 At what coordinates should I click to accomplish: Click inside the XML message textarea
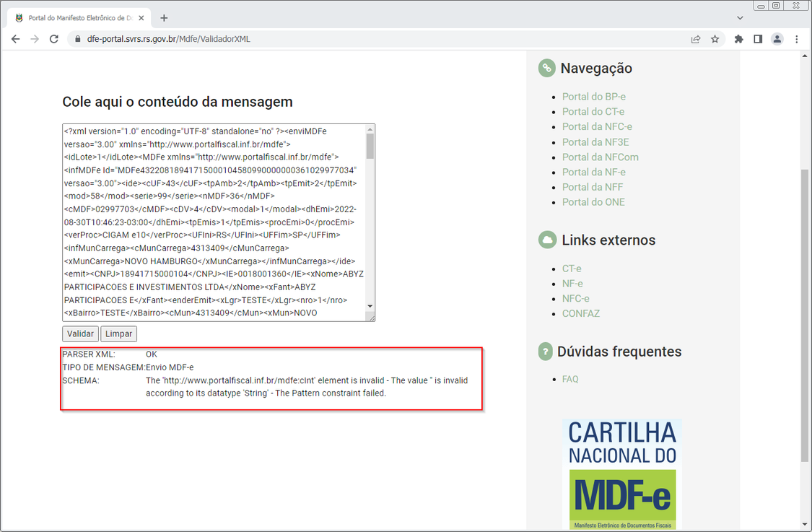point(214,222)
